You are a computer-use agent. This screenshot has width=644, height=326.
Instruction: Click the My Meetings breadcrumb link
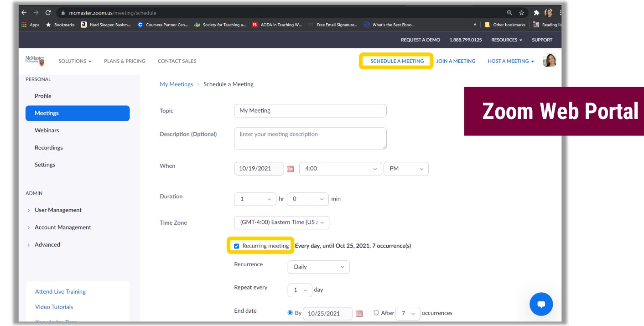point(176,84)
